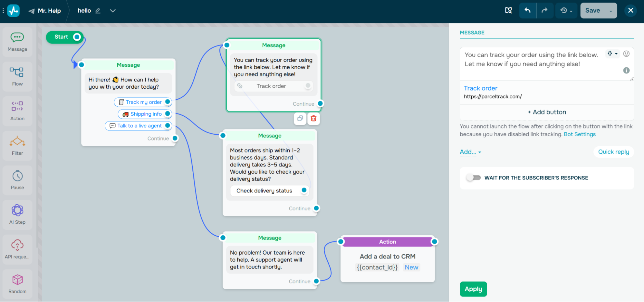
Task: Select the Filter block in the sidebar
Action: pos(17,145)
